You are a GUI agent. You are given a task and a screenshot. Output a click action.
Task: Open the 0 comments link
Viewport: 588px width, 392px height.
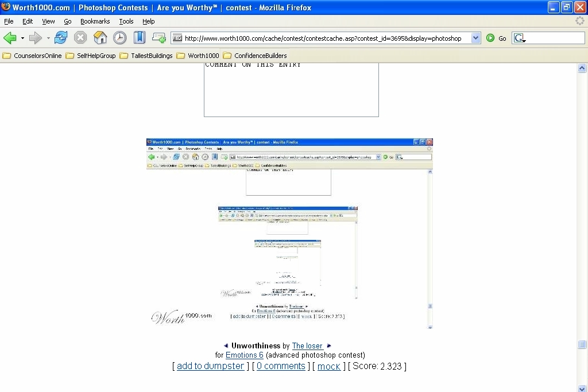coord(281,366)
